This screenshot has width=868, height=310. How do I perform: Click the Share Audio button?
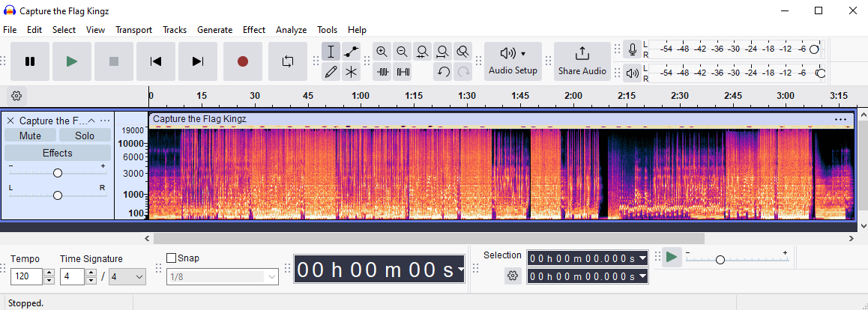pyautogui.click(x=582, y=61)
